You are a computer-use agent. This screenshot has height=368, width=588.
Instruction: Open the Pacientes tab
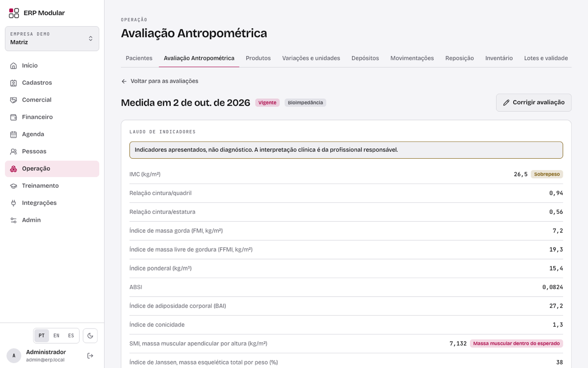point(139,58)
